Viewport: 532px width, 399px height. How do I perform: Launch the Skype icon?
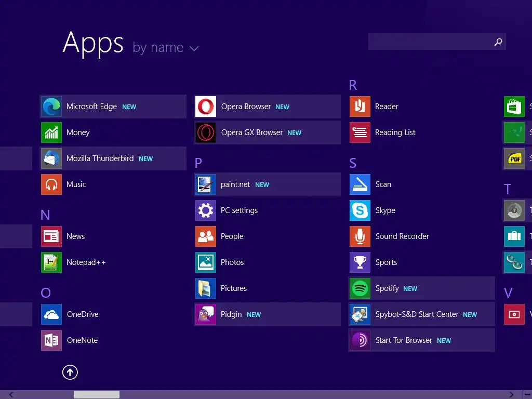(x=360, y=210)
